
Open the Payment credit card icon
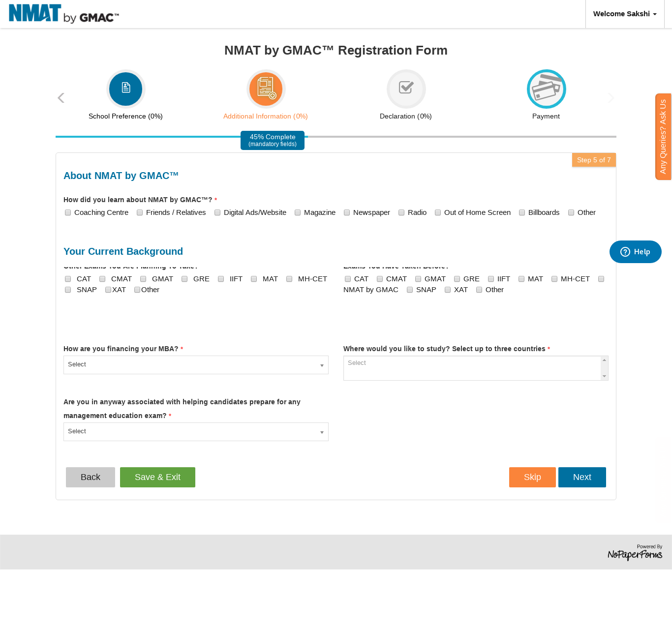(546, 89)
